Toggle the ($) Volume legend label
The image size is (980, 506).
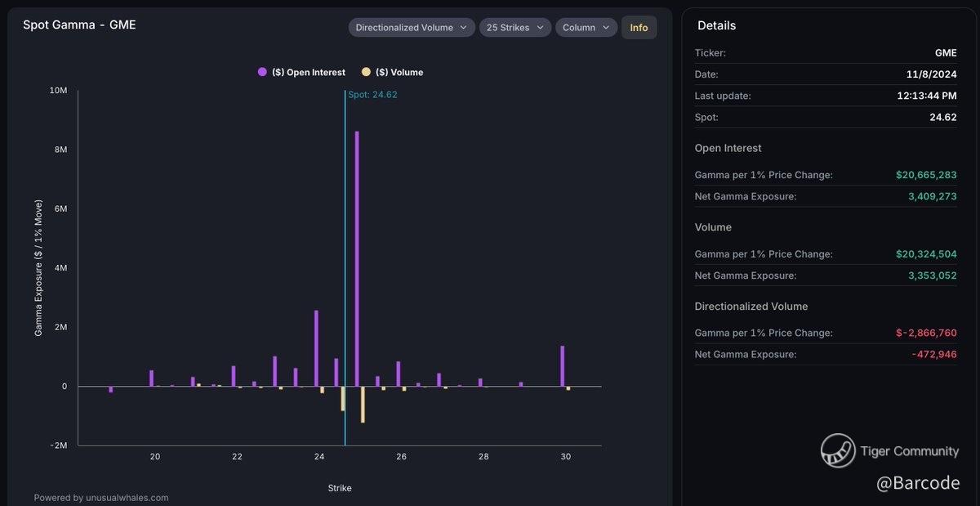pos(399,72)
